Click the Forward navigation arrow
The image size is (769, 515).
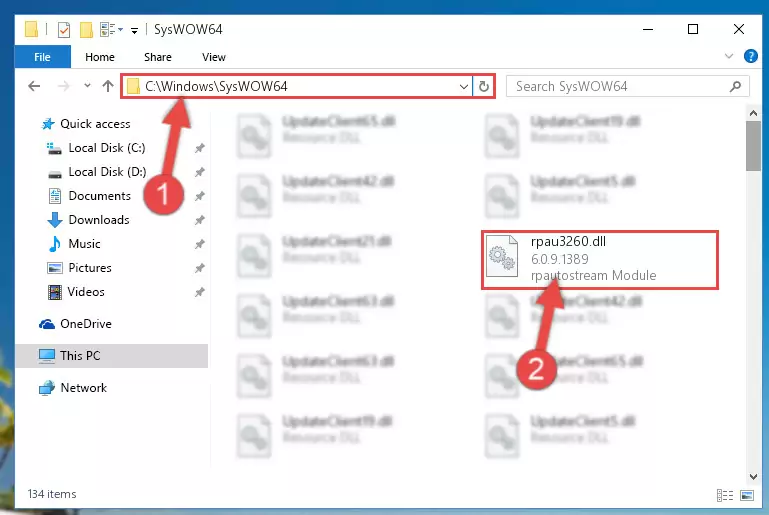[x=63, y=86]
